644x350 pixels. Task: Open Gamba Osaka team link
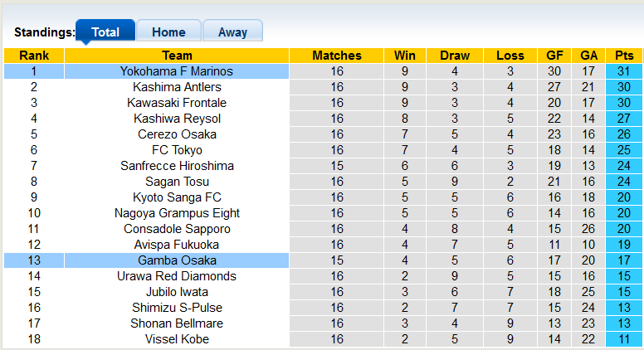177,260
